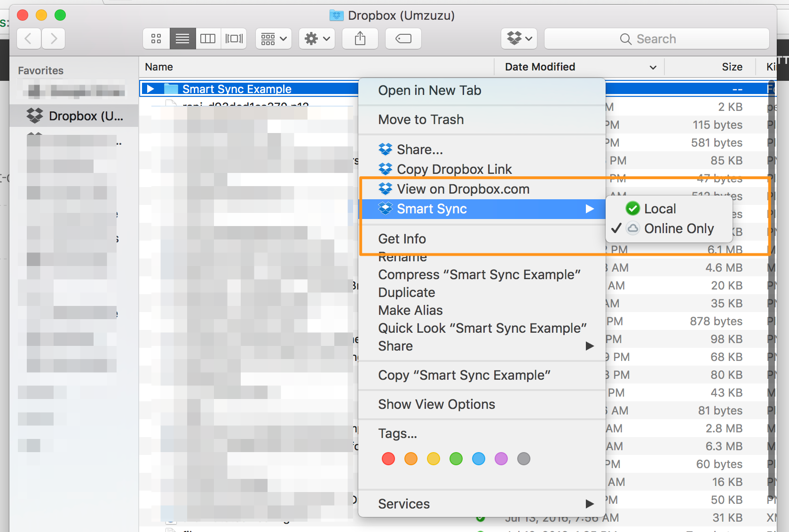This screenshot has height=532, width=789.
Task: Open the item arrangement dropdown
Action: (274, 39)
